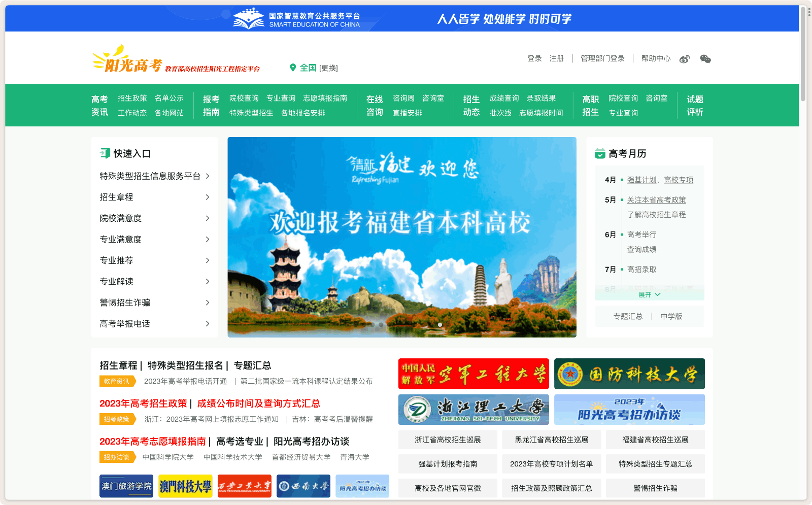The image size is (812, 505).
Task: Click the Smart Education of China logo
Action: coord(296,19)
